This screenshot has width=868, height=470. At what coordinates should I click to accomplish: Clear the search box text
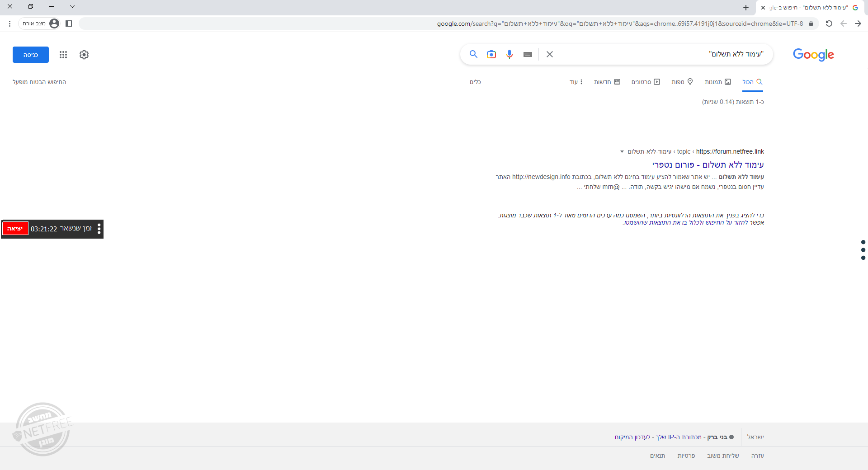pyautogui.click(x=550, y=54)
